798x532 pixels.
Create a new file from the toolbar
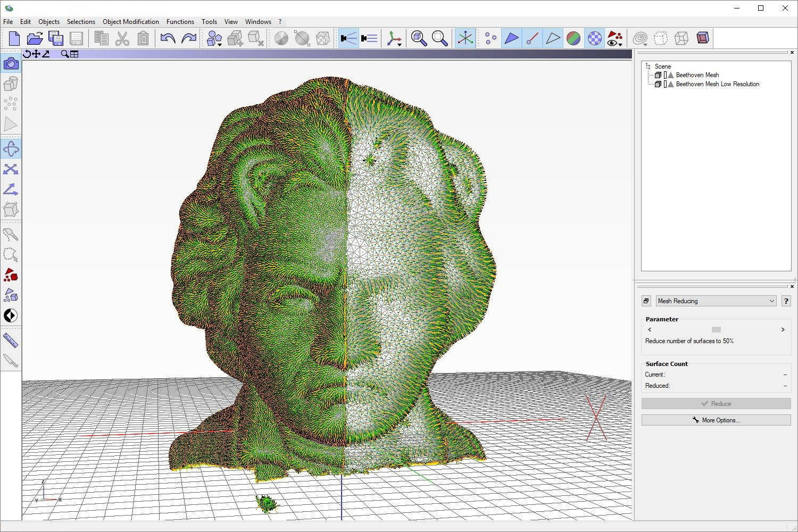[x=14, y=38]
